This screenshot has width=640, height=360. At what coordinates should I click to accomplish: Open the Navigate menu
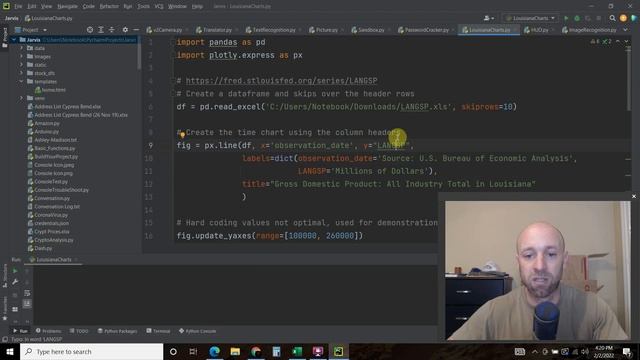pyautogui.click(x=67, y=7)
